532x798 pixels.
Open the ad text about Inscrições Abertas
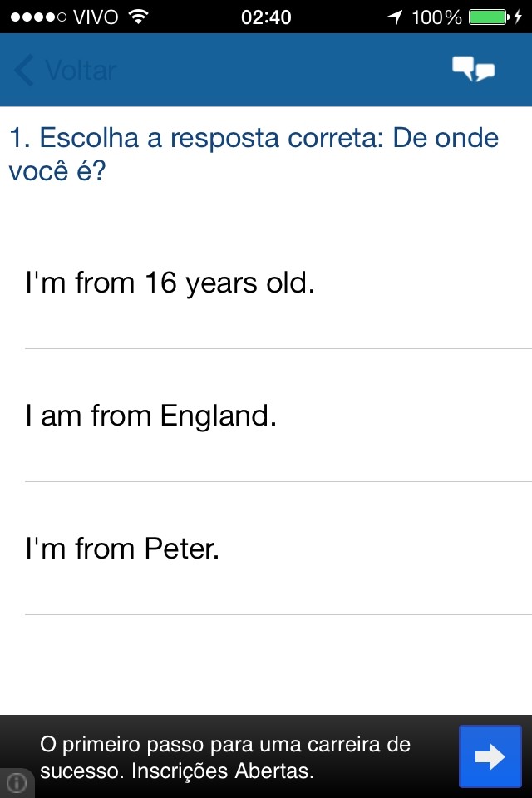[224, 756]
